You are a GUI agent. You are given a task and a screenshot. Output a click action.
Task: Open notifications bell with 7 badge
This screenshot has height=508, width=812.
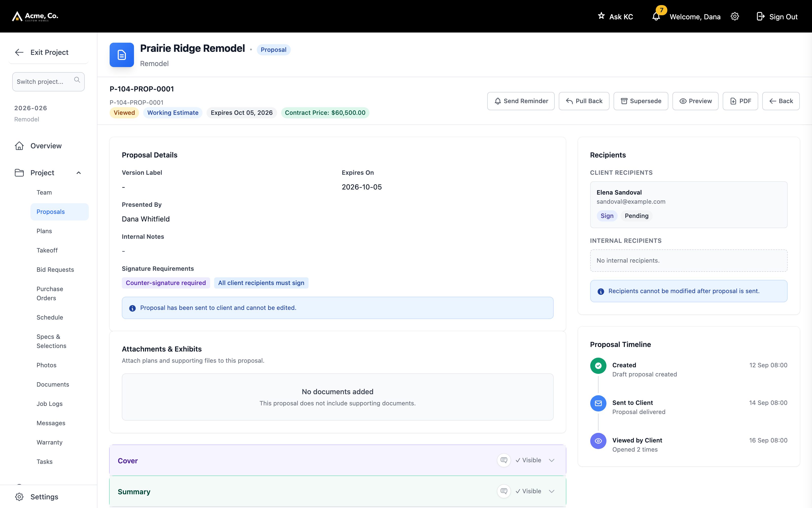coord(656,17)
